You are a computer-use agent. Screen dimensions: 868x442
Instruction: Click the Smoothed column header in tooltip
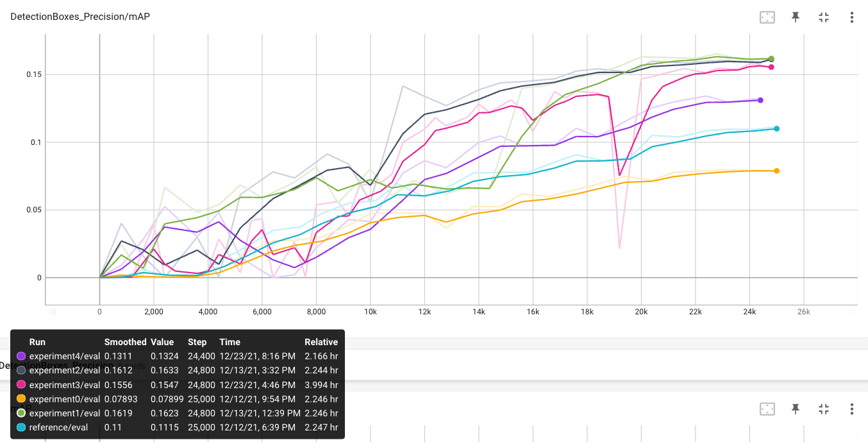tap(126, 342)
